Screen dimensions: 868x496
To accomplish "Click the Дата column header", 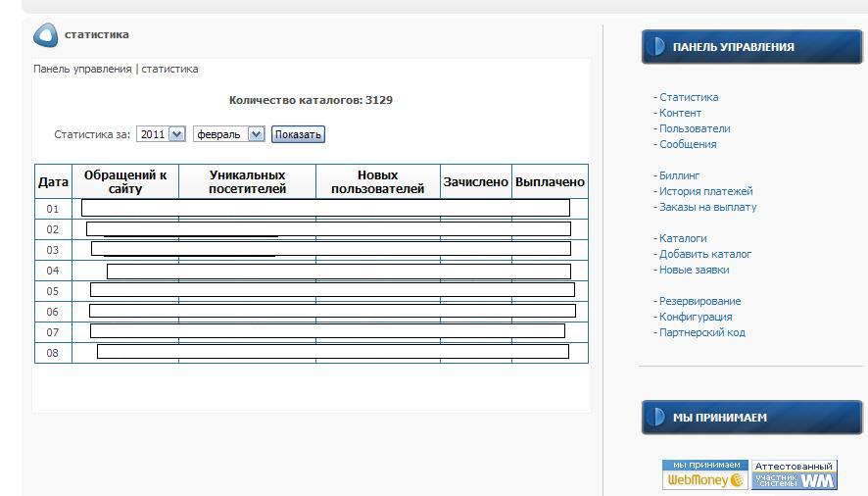I will coord(53,181).
